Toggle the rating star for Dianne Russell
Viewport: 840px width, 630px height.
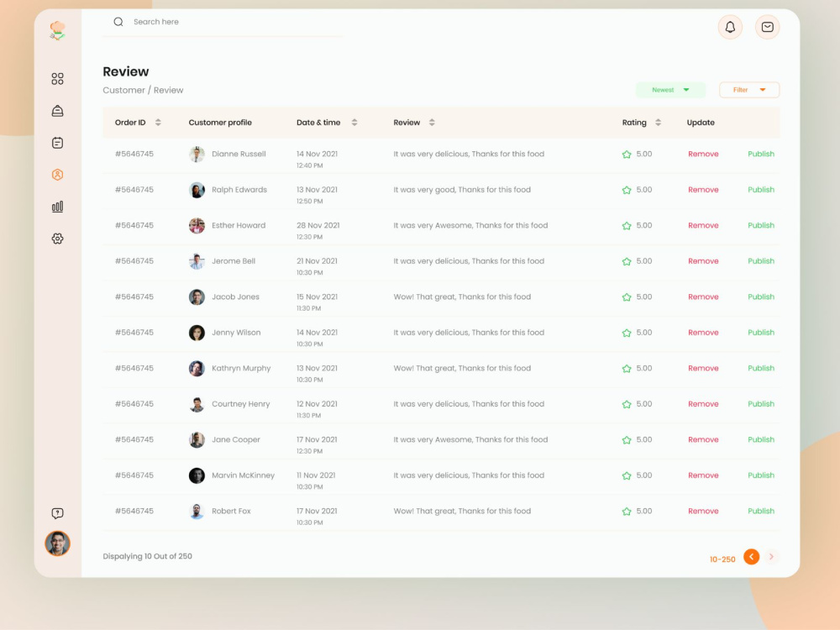click(x=626, y=154)
